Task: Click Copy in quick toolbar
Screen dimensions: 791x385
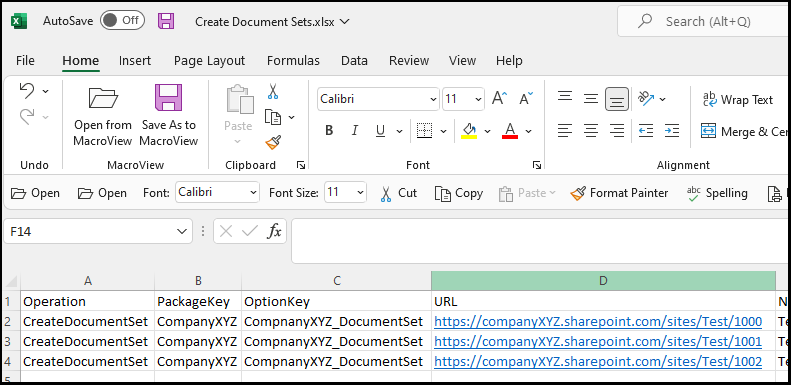Action: click(459, 193)
